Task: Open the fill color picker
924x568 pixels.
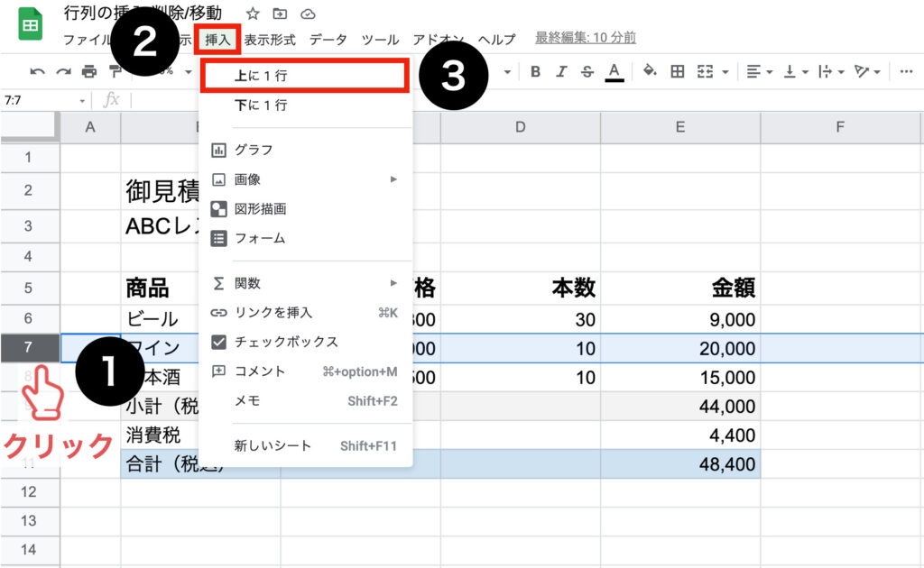Action: [650, 71]
